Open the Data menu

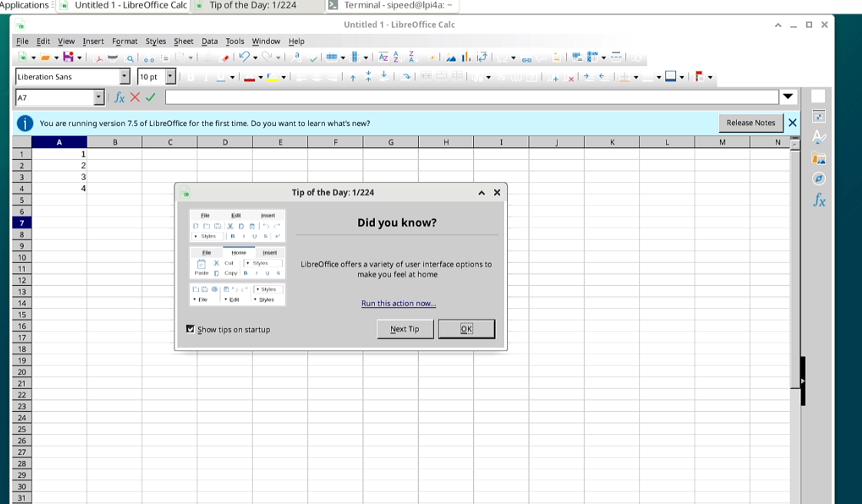pos(210,41)
